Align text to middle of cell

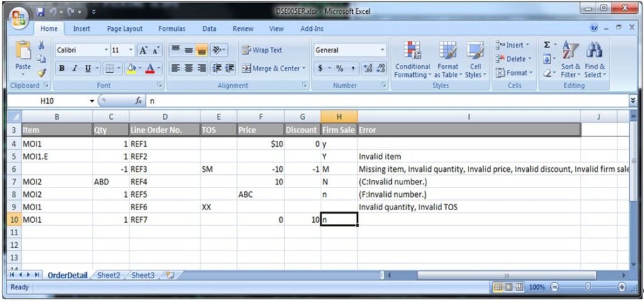click(x=189, y=50)
